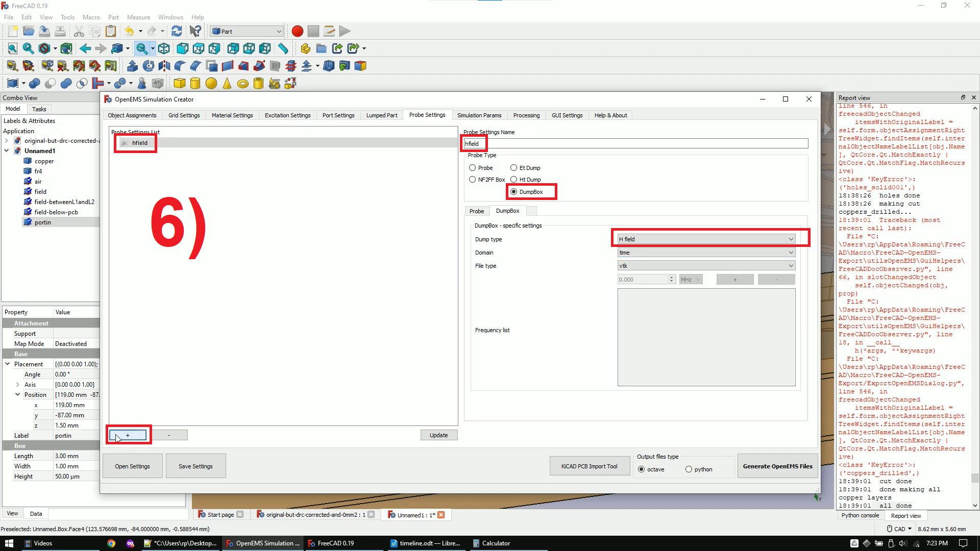This screenshot has width=980, height=551.
Task: Click the Standard view toolbar icon
Action: point(164,48)
